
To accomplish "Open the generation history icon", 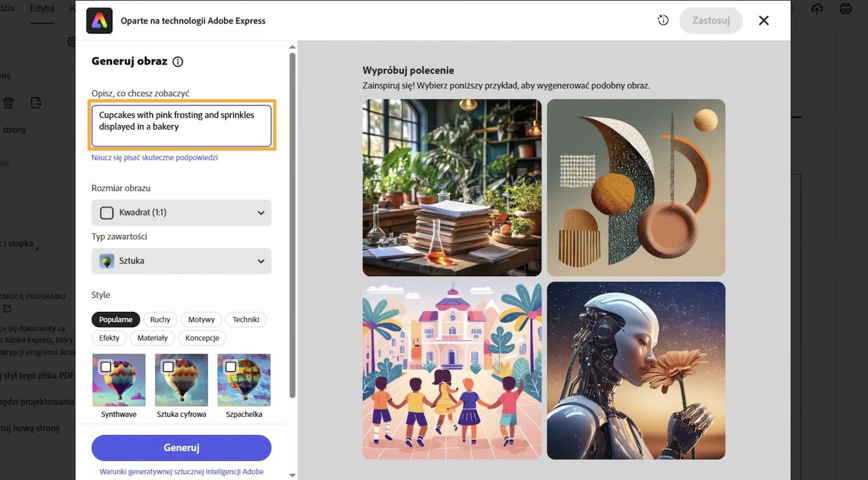I will click(663, 20).
